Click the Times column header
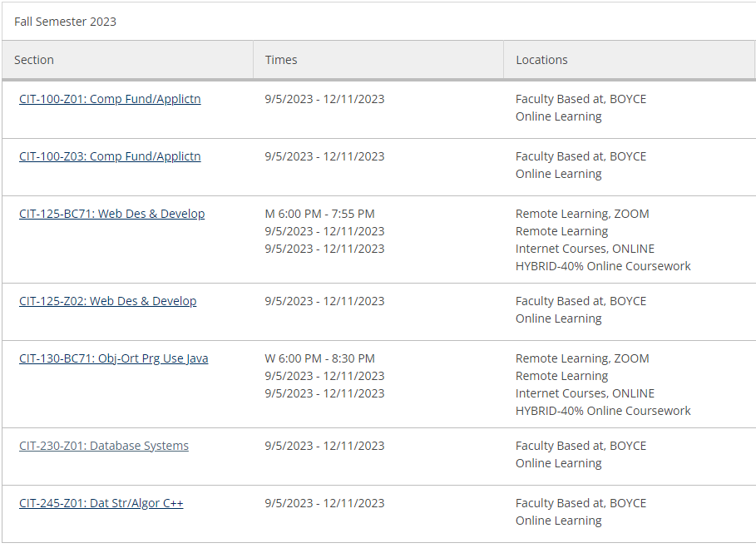Image resolution: width=756 pixels, height=548 pixels. [x=281, y=60]
